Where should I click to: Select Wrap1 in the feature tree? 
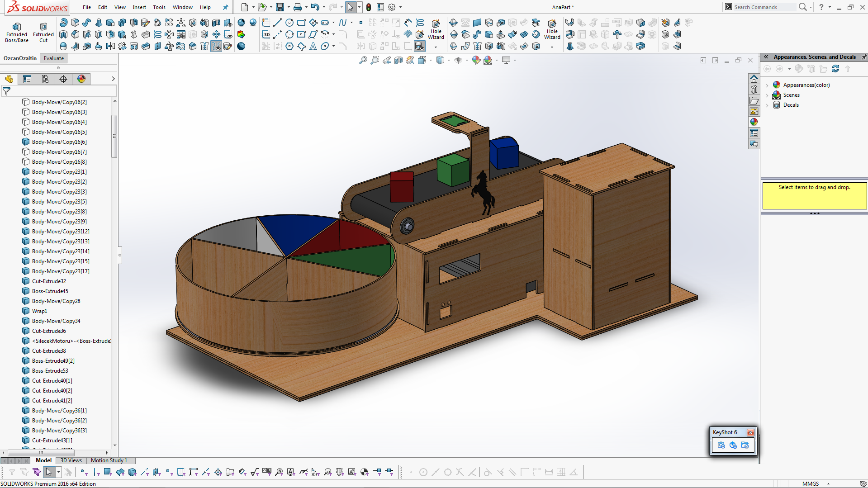[x=39, y=311]
